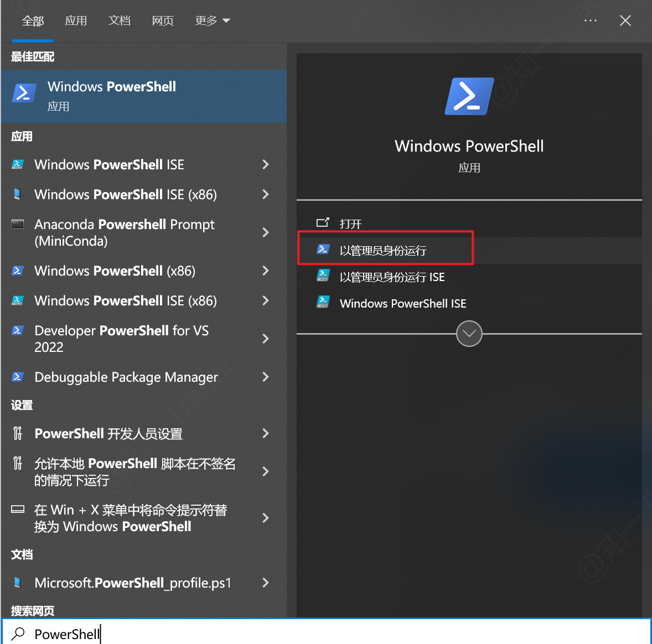
Task: Open the three-dots options menu
Action: (591, 20)
